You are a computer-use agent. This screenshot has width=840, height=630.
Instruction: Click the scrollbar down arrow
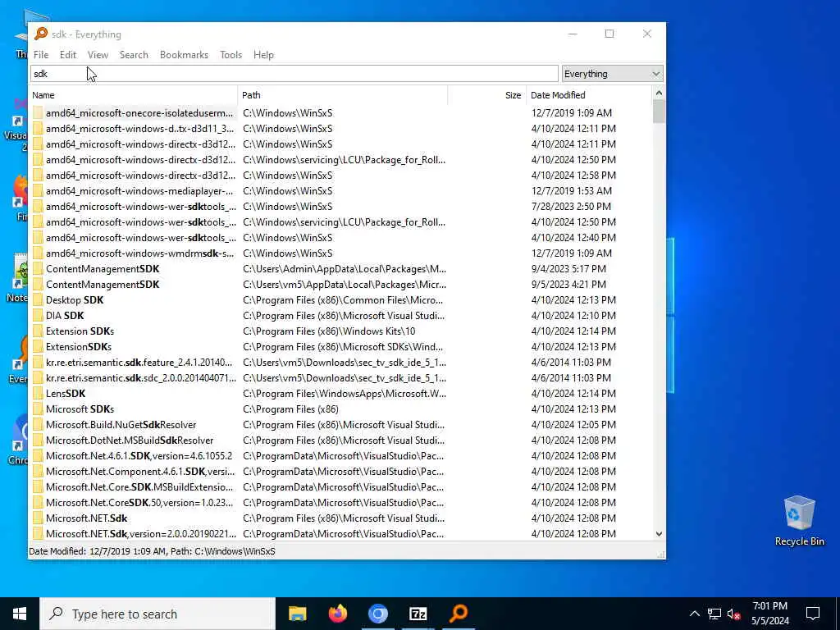pyautogui.click(x=659, y=533)
